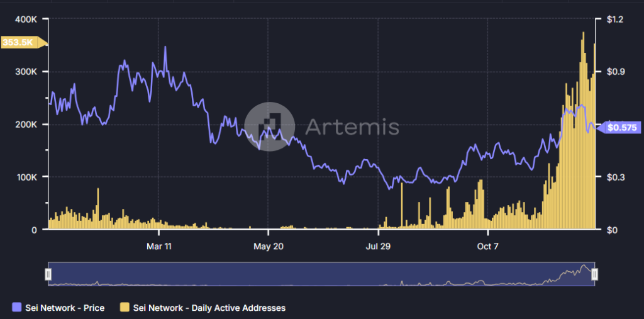This screenshot has width=644, height=319.
Task: Click the purple Sei Network Price legend swatch
Action: (17, 308)
